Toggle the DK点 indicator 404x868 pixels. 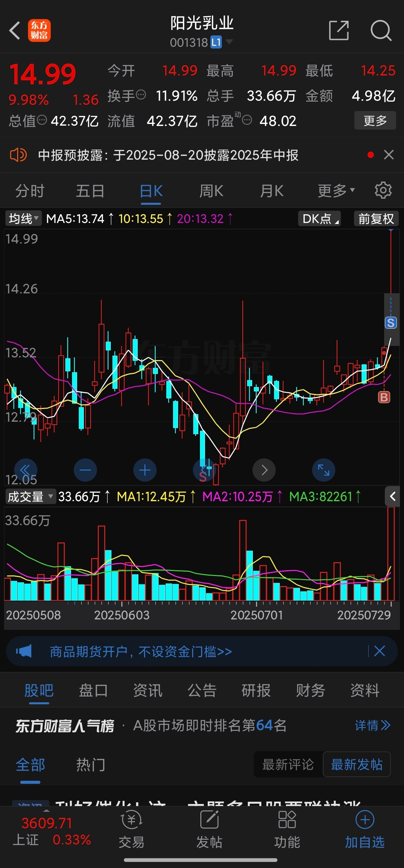tap(319, 219)
